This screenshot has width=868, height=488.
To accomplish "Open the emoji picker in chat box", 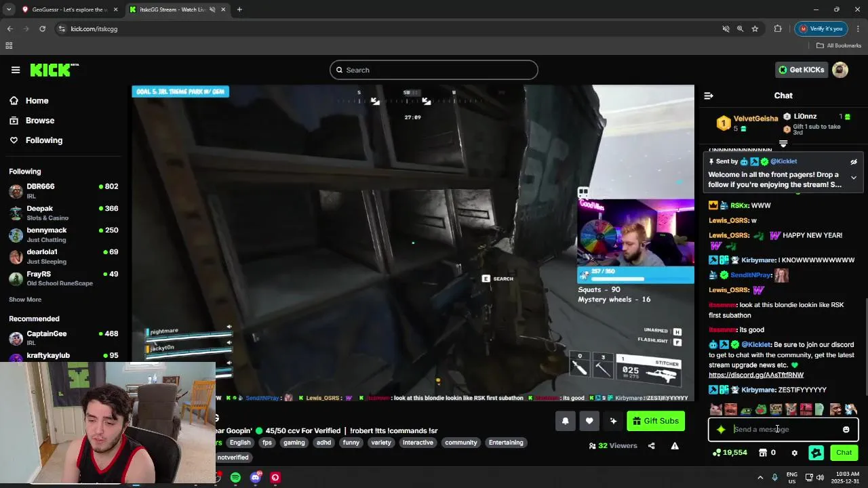I will point(846,430).
